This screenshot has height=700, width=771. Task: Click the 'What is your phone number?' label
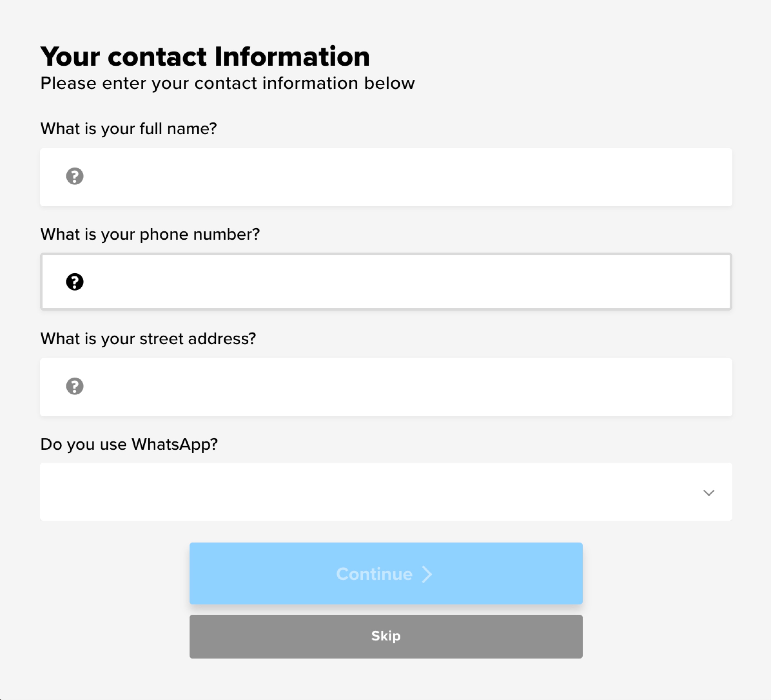coord(150,234)
